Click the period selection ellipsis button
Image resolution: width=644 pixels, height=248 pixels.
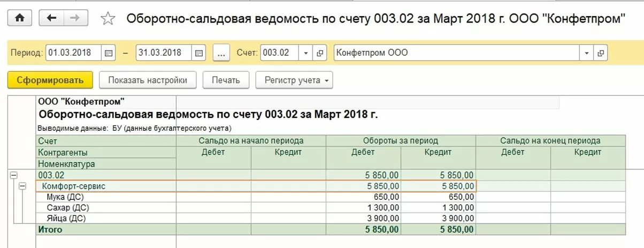coord(221,53)
